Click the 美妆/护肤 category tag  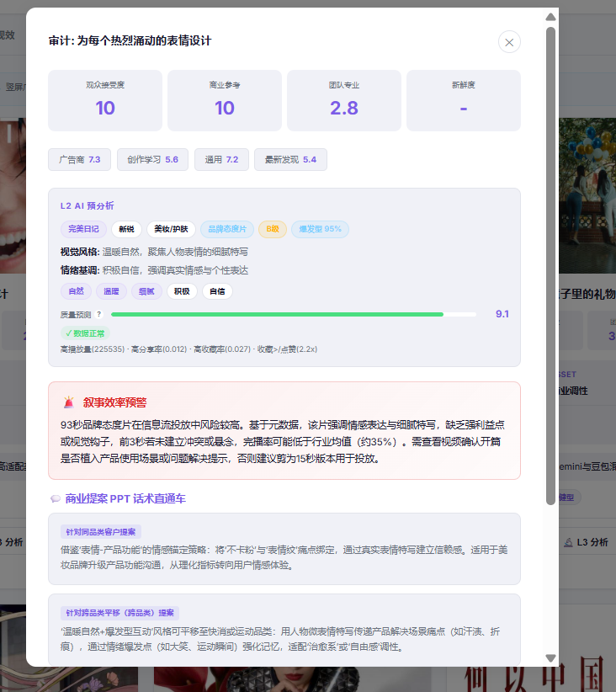[171, 229]
